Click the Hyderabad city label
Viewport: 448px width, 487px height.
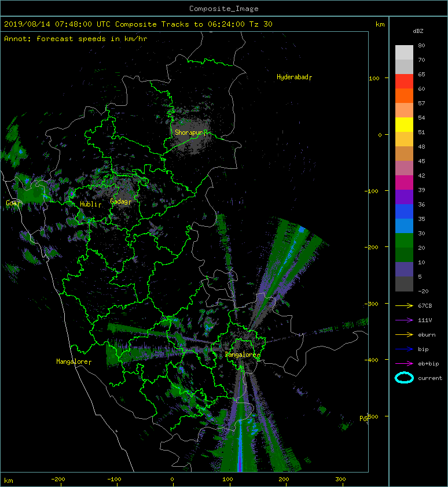(294, 77)
